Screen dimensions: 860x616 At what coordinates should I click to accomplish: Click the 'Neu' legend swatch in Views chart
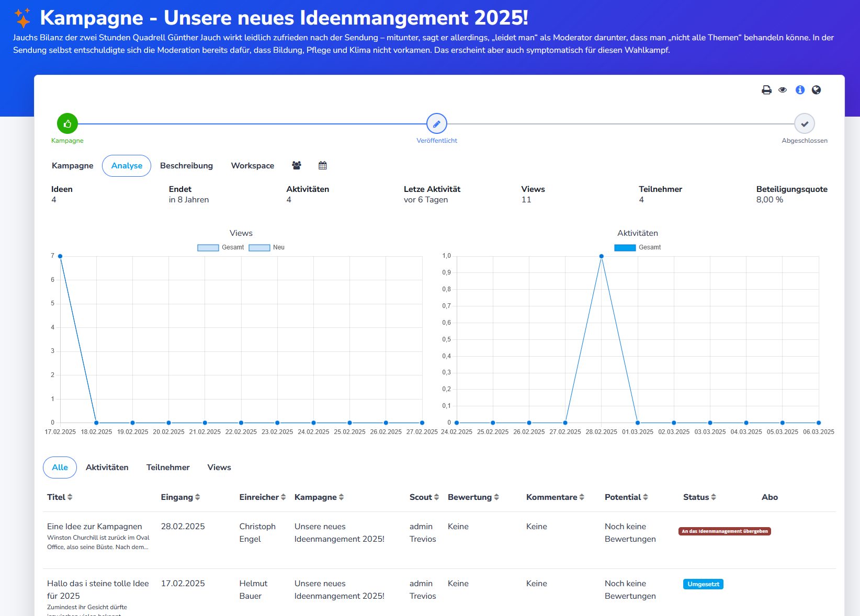click(x=258, y=247)
